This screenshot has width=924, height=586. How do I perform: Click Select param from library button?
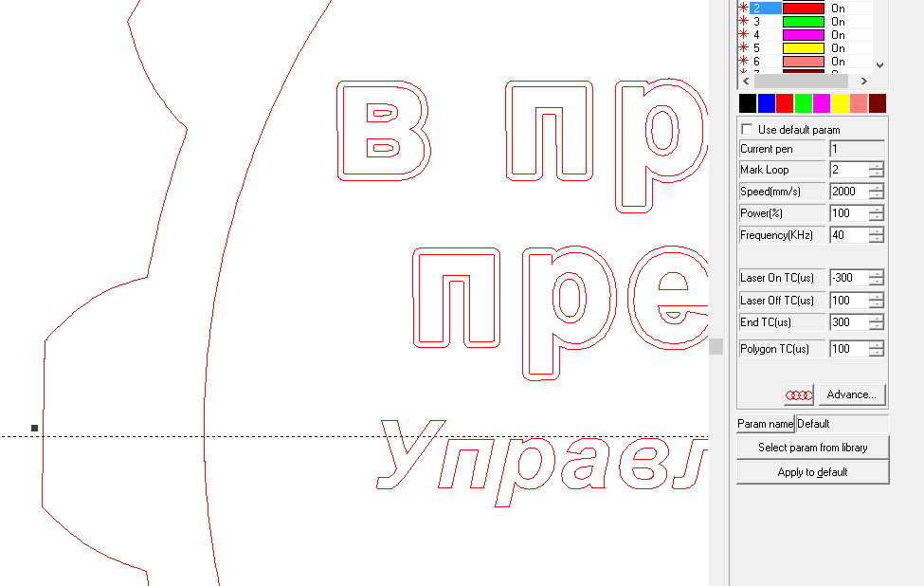point(812,448)
